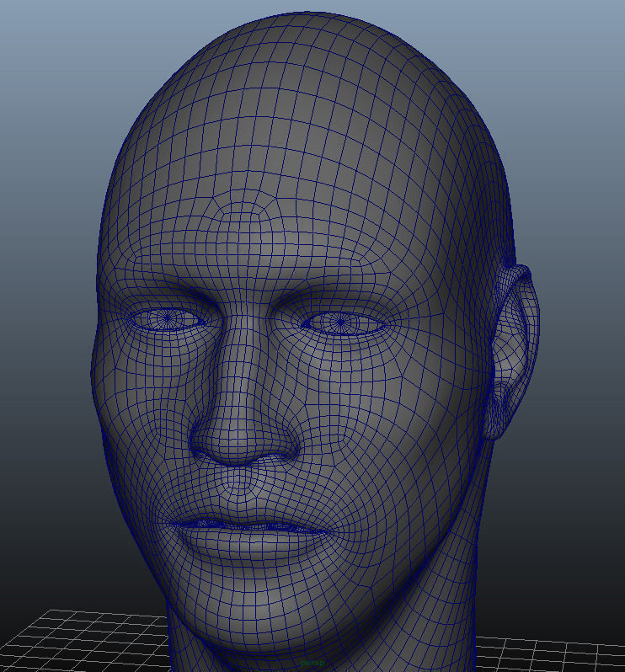Select the ear on the head model
Screen dimensions: 625x672
pos(511,351)
